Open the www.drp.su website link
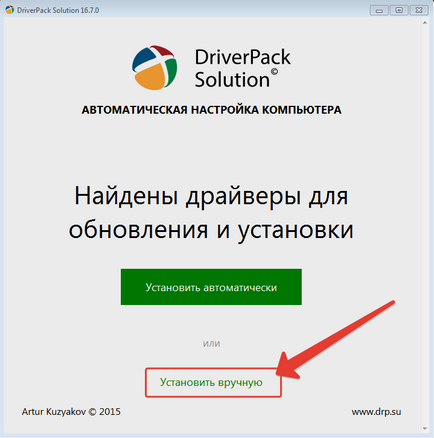 pos(376,412)
